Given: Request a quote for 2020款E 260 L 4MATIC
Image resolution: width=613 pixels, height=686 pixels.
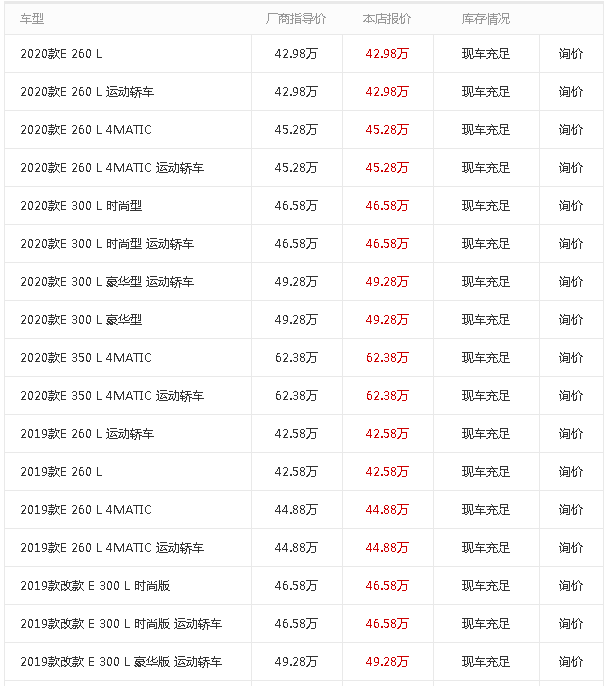Looking at the screenshot, I should pos(571,130).
